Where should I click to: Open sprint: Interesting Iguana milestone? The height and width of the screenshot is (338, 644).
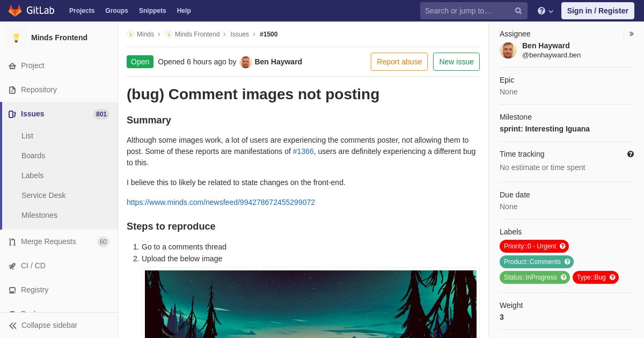tap(545, 129)
